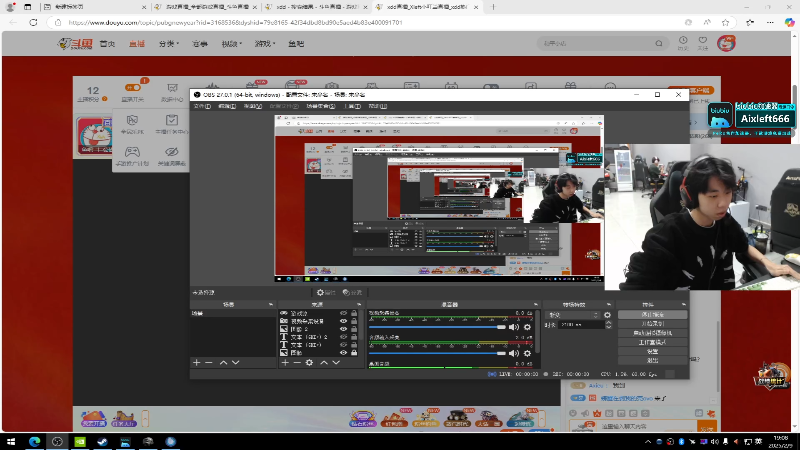
Task: Click Filters button next to Properties
Action: coord(352,292)
